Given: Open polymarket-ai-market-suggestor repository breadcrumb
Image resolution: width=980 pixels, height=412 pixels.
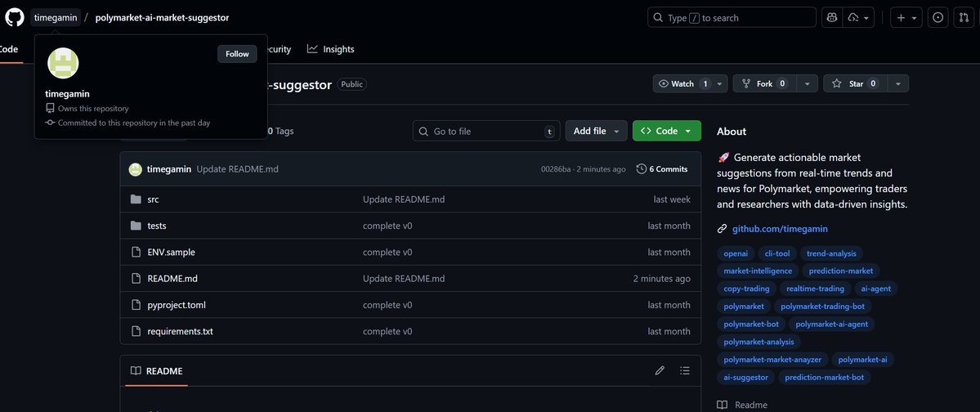Looking at the screenshot, I should [x=162, y=17].
